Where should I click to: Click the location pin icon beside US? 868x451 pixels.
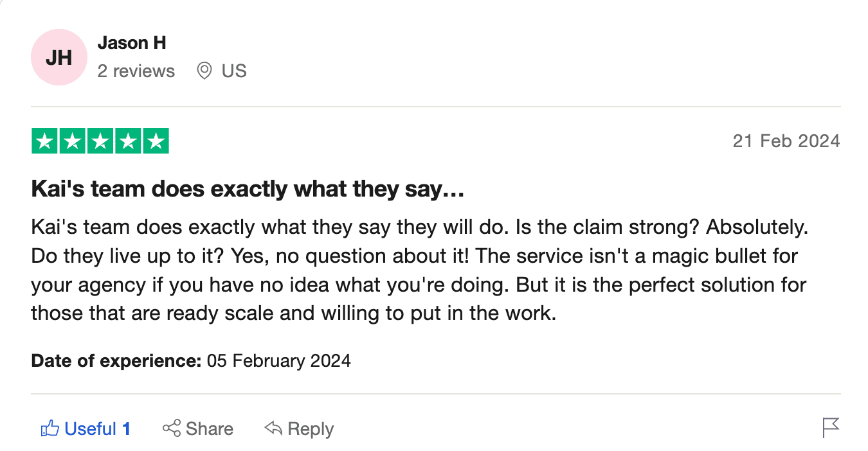point(204,71)
